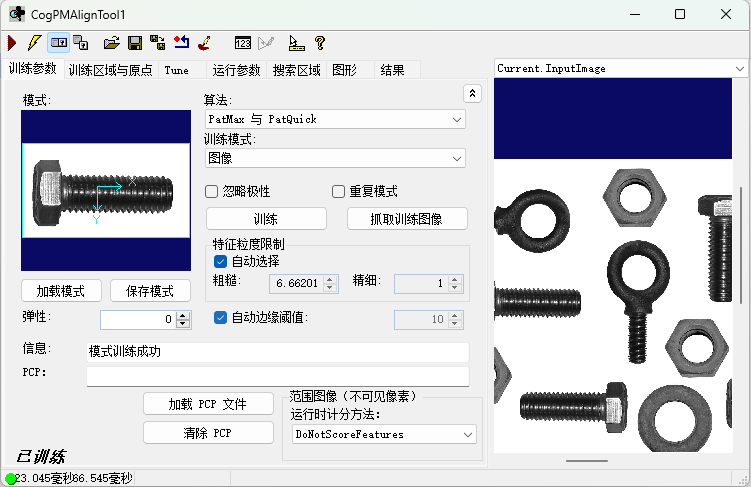Click the 粗糙 value field 6.66201
The height and width of the screenshot is (487, 751).
tap(296, 283)
